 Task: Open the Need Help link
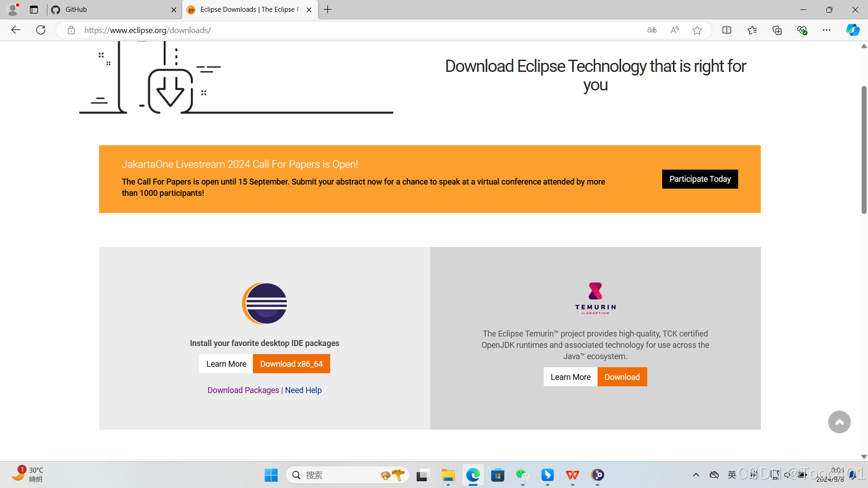tap(303, 390)
